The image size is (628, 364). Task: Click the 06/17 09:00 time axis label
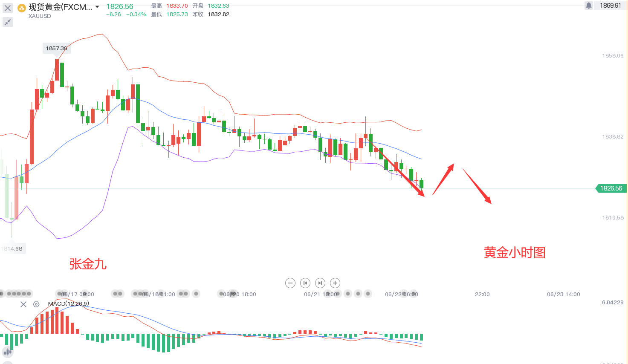pyautogui.click(x=78, y=295)
